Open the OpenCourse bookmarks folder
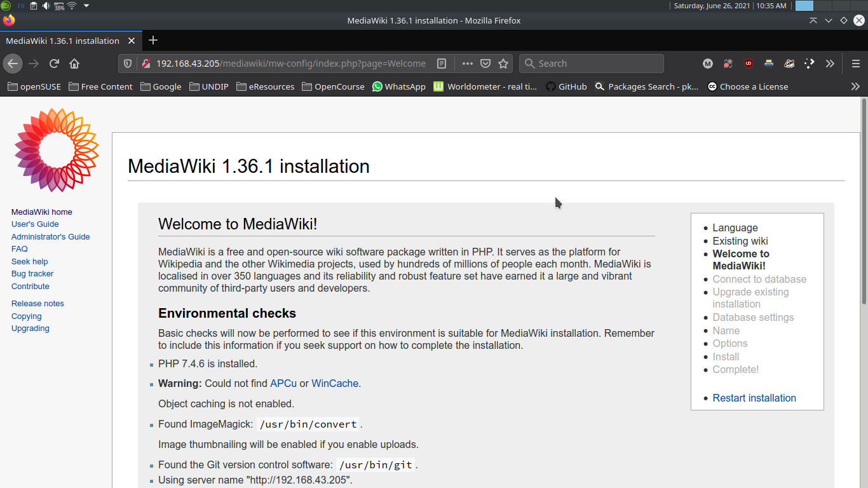Viewport: 868px width, 488px height. (334, 86)
